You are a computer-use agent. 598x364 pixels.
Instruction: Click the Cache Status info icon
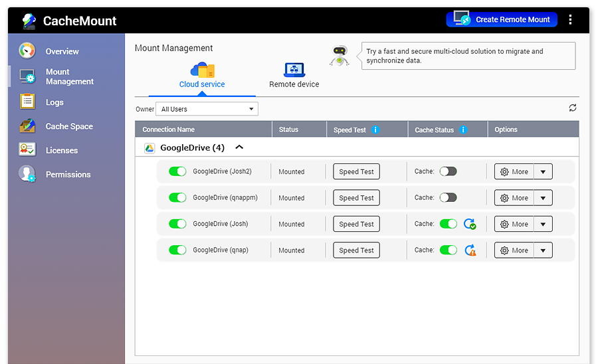[x=463, y=130]
